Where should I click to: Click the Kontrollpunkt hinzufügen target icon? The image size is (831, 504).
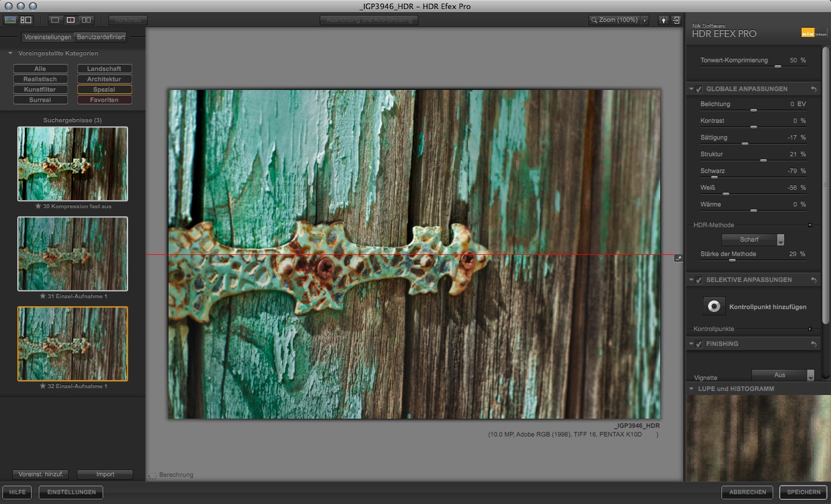(714, 306)
